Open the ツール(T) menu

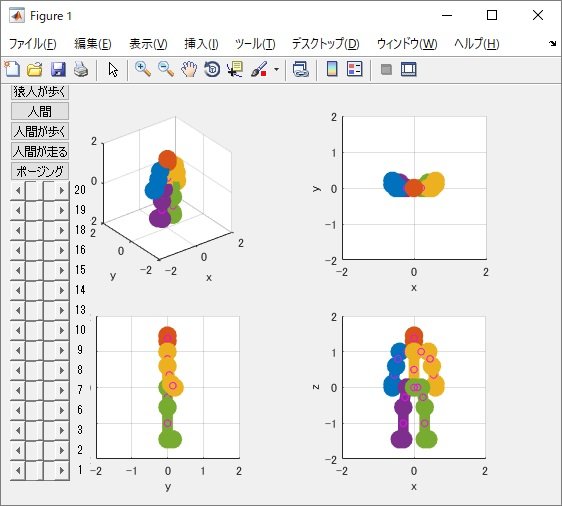[x=255, y=44]
